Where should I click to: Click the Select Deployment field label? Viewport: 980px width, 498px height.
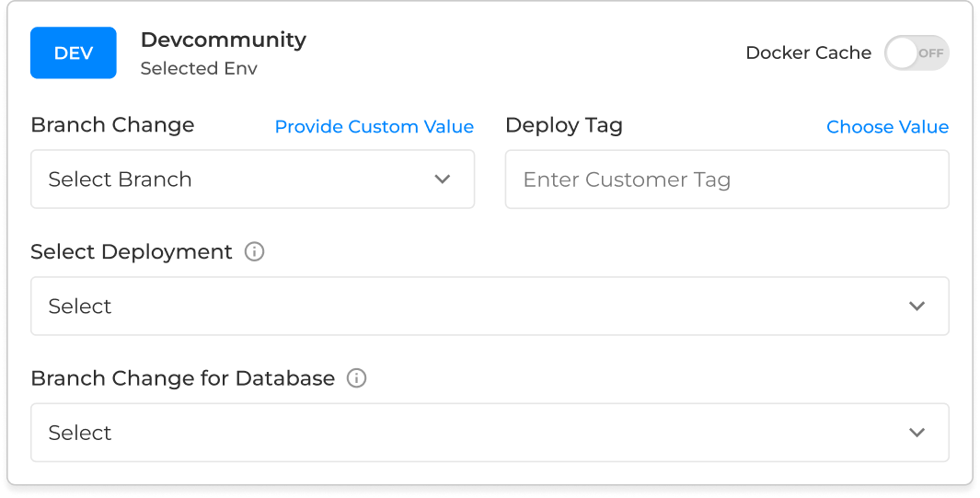pos(132,251)
